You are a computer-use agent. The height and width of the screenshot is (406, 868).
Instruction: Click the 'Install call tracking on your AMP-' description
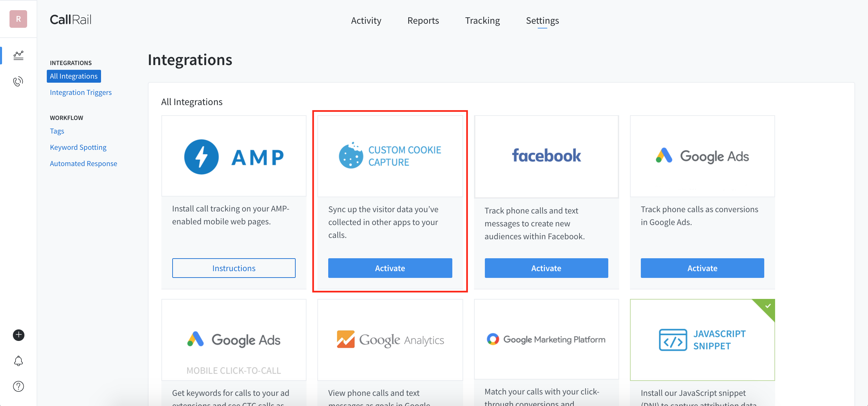(231, 215)
